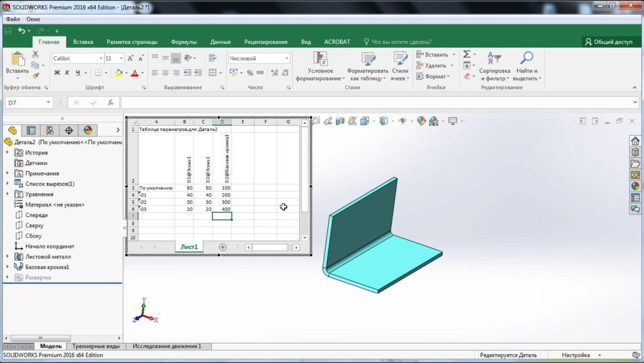The height and width of the screenshot is (363, 644).
Task: Click the percent style icon
Action: click(250, 73)
